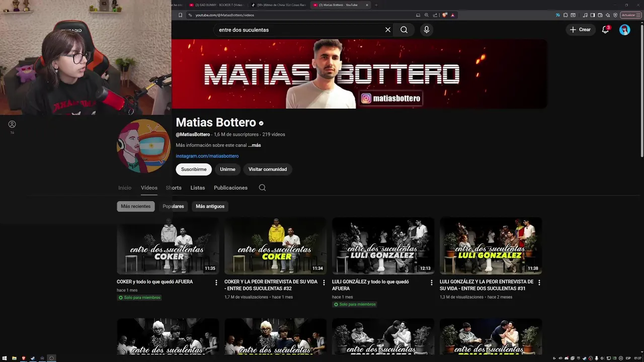Click the Unirme membership button

pos(227,169)
